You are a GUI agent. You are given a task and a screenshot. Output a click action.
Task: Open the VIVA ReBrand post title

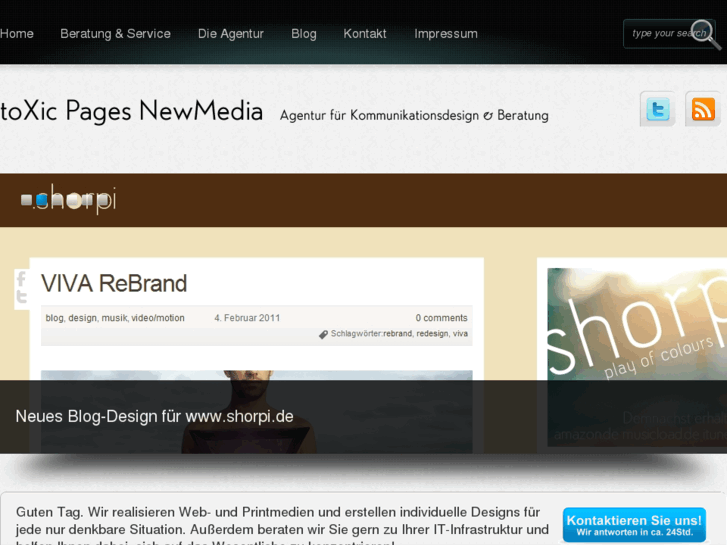[x=114, y=283]
